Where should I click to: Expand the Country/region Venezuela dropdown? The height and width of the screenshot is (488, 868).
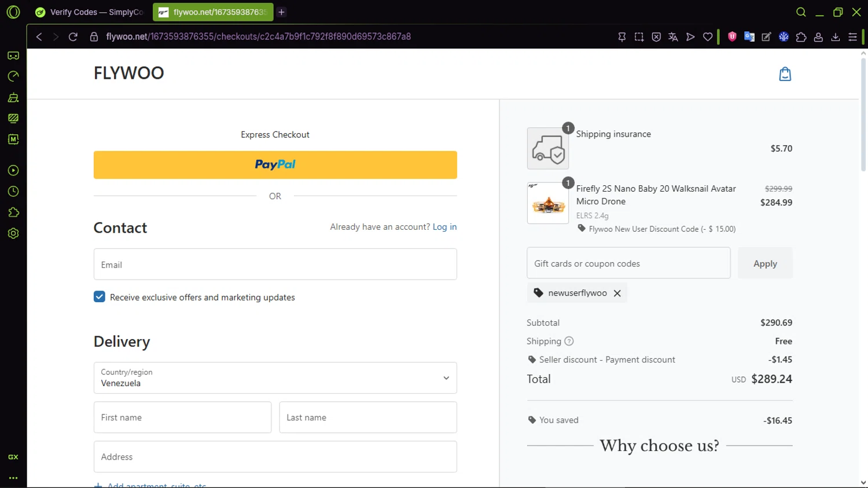tap(275, 378)
